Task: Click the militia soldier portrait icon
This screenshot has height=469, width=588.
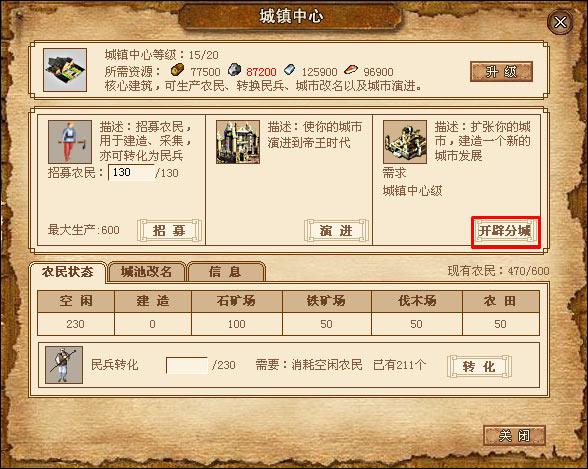Action: click(64, 365)
